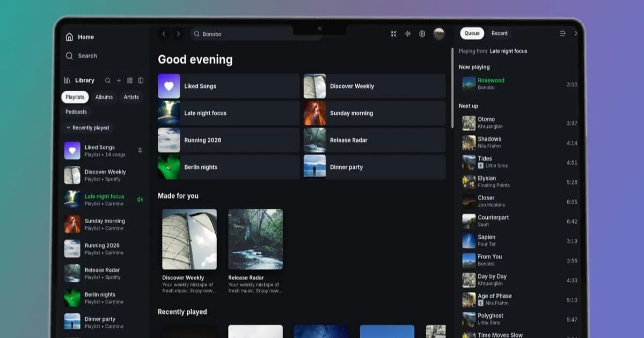Screen dimensions: 644x338
Task: Open Discover Weekly in Library list
Action: pyautogui.click(x=104, y=175)
